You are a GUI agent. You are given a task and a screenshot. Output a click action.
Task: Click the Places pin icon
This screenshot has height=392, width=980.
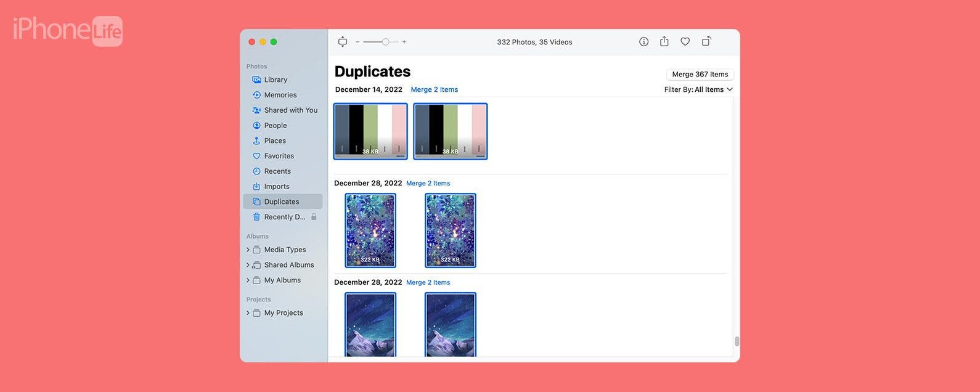257,141
